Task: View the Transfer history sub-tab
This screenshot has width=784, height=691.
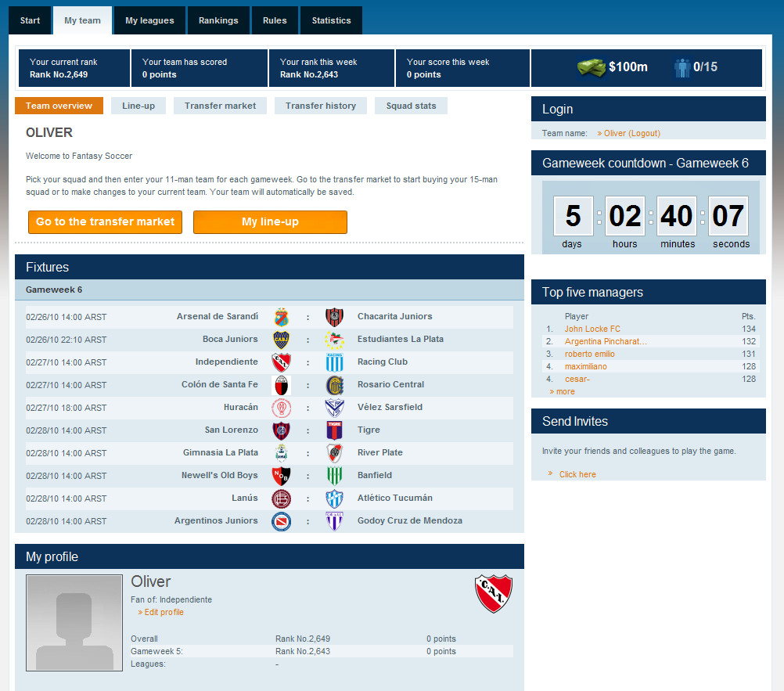Action: click(321, 106)
